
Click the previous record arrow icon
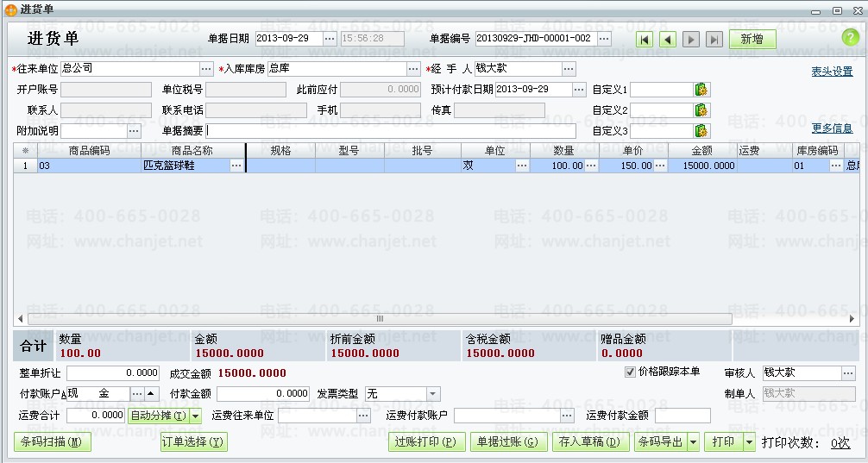coord(668,40)
